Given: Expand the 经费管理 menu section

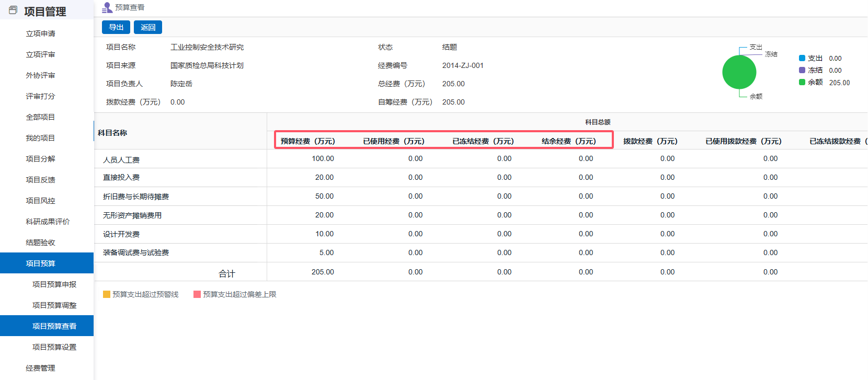Looking at the screenshot, I should 41,368.
